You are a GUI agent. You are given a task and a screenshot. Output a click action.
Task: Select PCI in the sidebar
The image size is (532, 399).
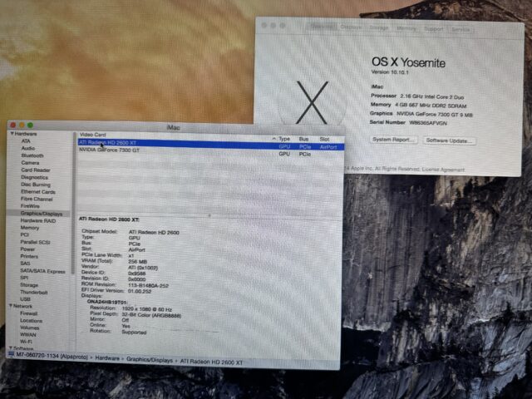tap(25, 234)
